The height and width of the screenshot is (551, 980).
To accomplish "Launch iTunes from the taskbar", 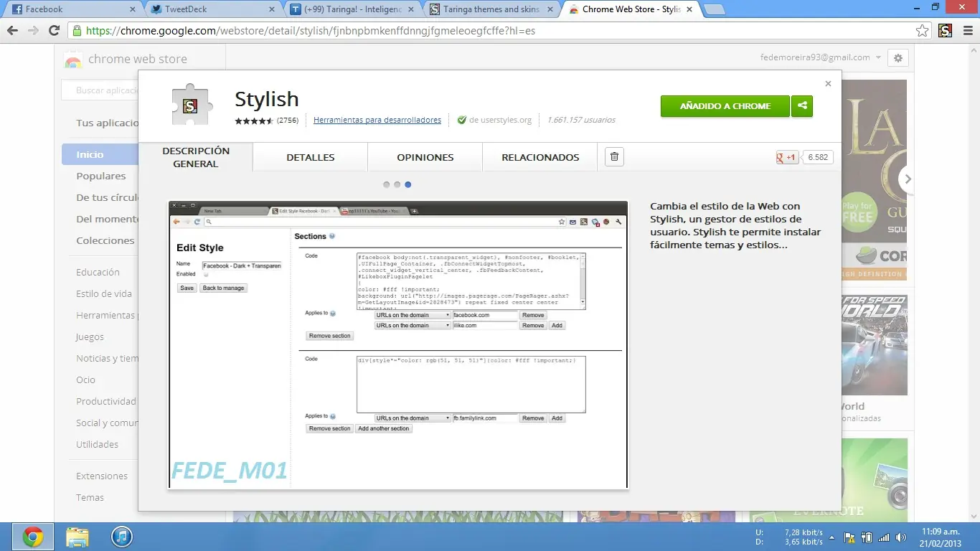I will (122, 537).
